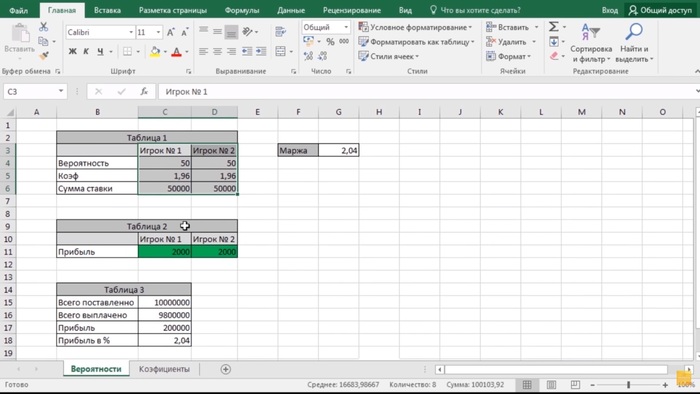Apply the yellow Fill Color bucket
Screen dimensions: 700x394
click(155, 52)
